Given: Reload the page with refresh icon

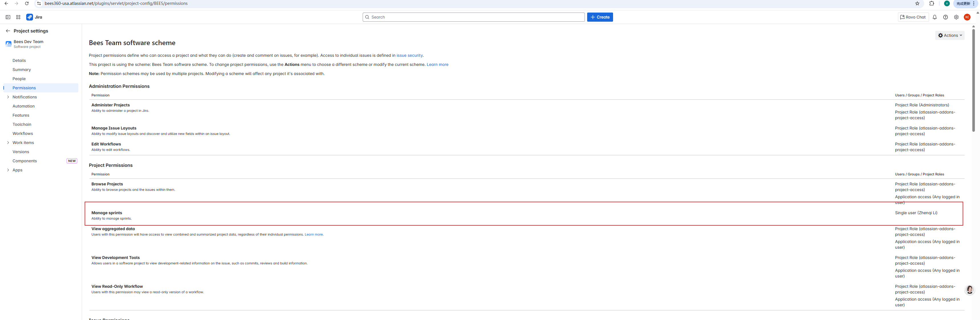Looking at the screenshot, I should click(26, 3).
